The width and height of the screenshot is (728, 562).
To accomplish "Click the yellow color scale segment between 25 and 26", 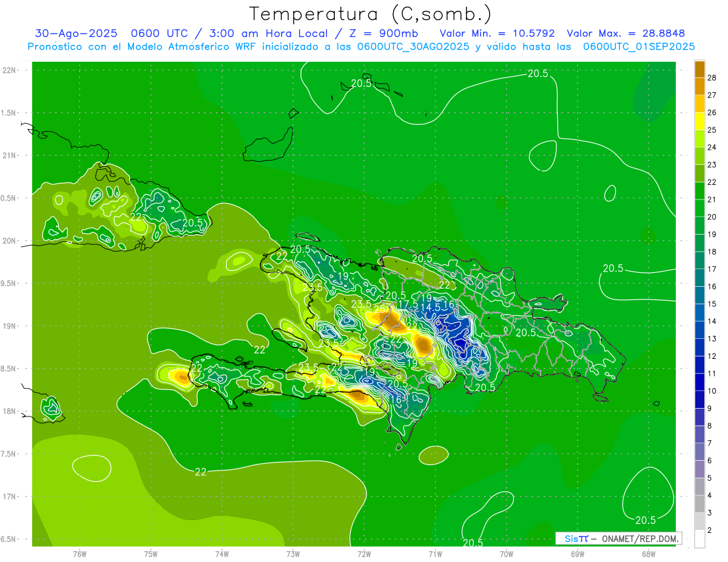I will pyautogui.click(x=699, y=121).
